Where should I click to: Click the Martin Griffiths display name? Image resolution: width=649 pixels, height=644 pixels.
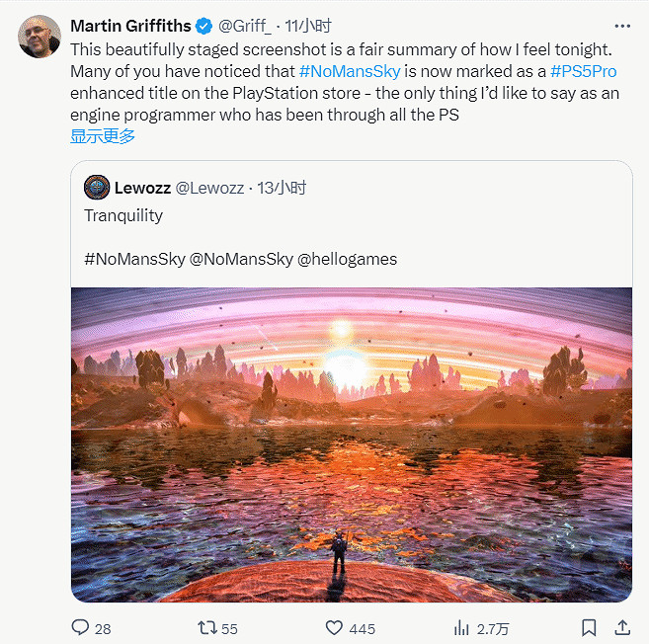131,25
